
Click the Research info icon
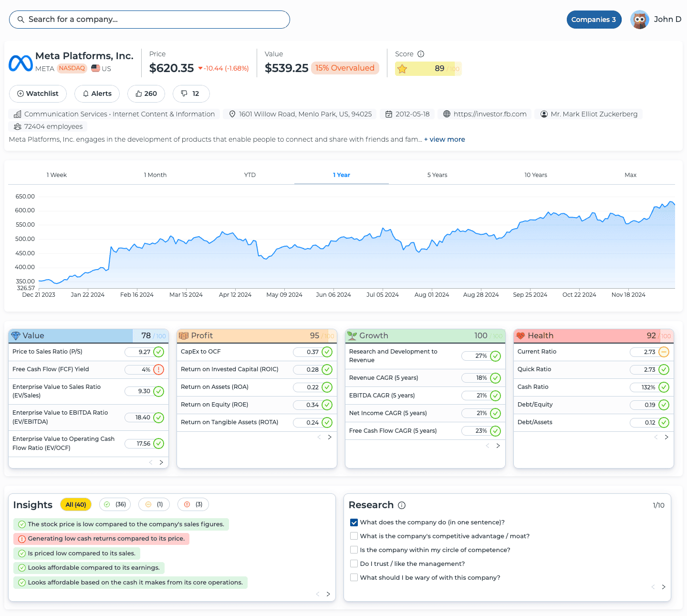[402, 505]
